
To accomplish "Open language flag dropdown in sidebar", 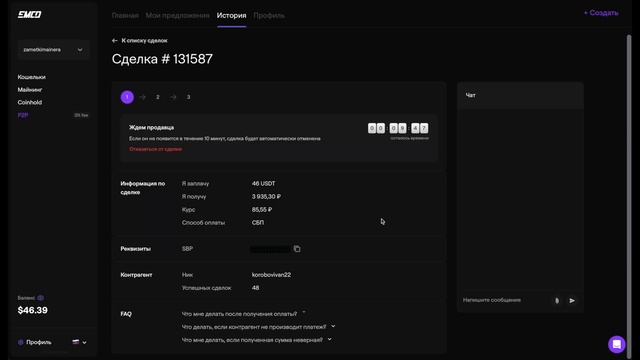I will (79, 342).
